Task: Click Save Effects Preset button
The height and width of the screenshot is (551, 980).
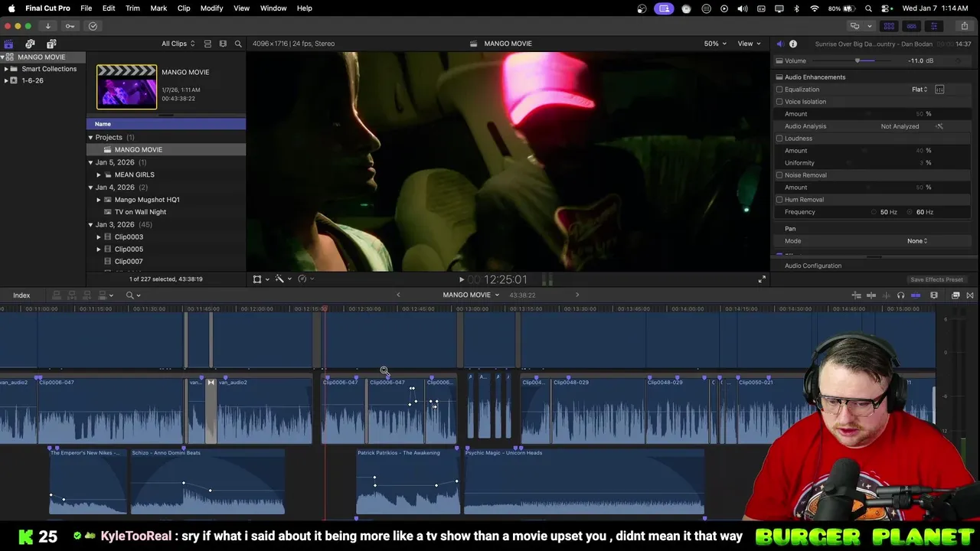Action: [936, 279]
